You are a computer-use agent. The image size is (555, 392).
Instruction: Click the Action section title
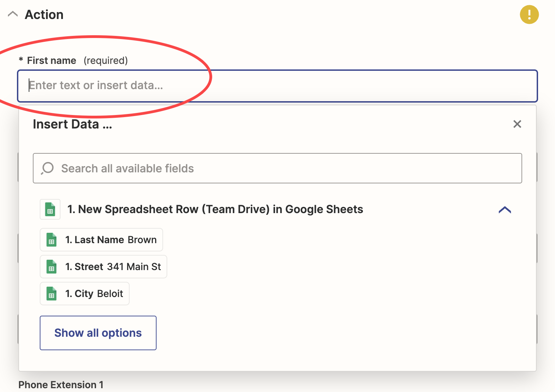click(x=44, y=15)
